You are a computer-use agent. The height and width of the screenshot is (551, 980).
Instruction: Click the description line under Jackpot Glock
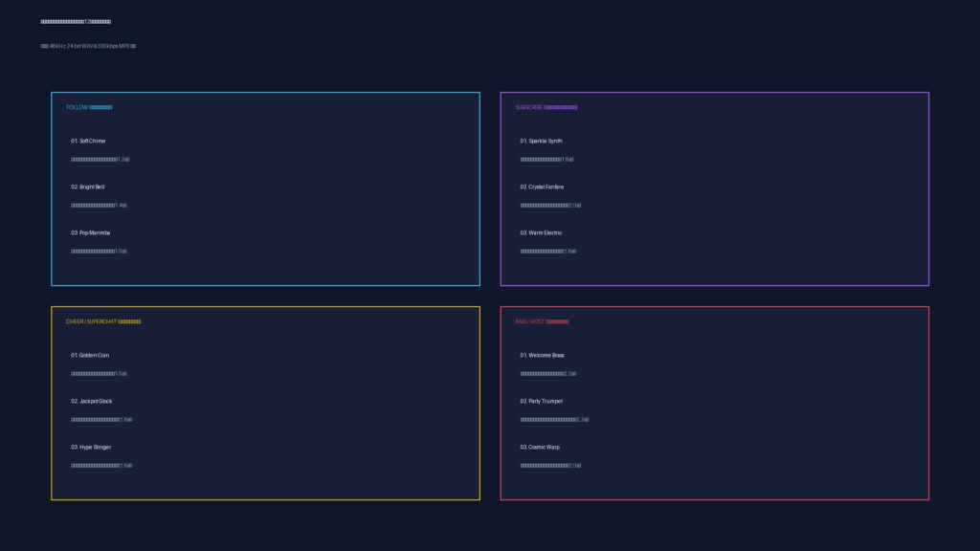tap(101, 420)
